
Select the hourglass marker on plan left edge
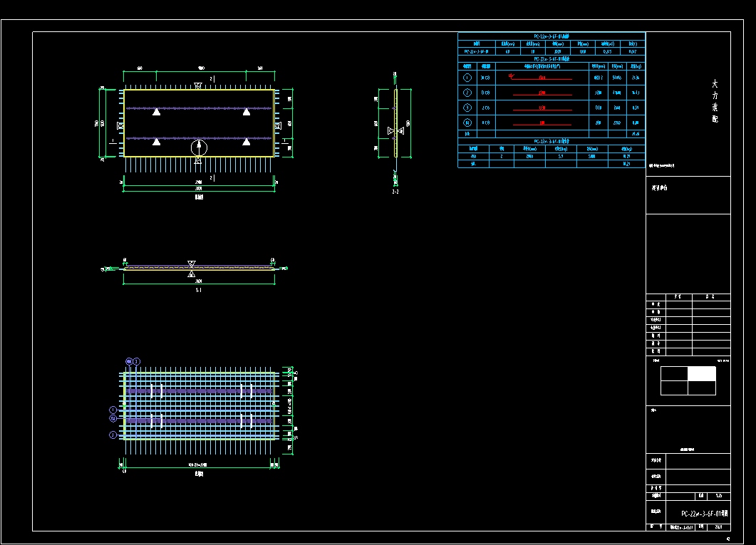coord(120,126)
